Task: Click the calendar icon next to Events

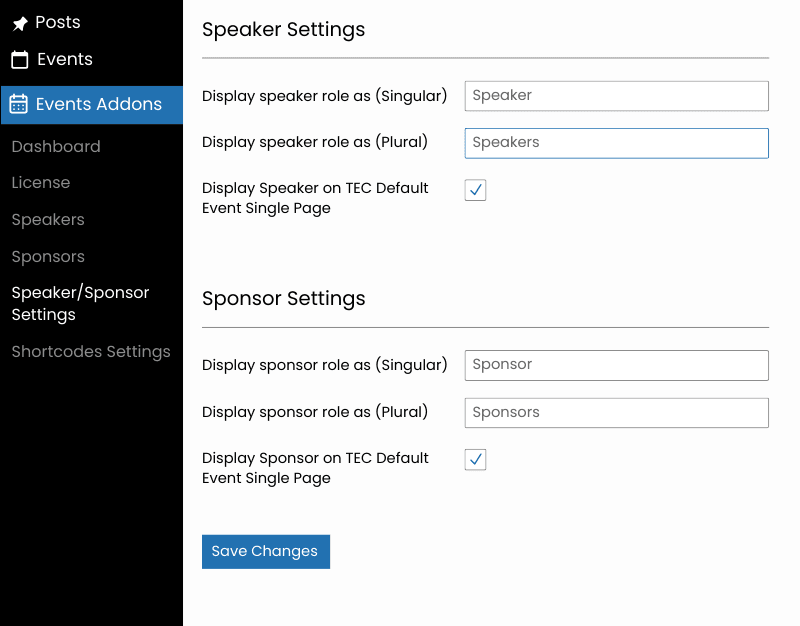Action: [20, 60]
